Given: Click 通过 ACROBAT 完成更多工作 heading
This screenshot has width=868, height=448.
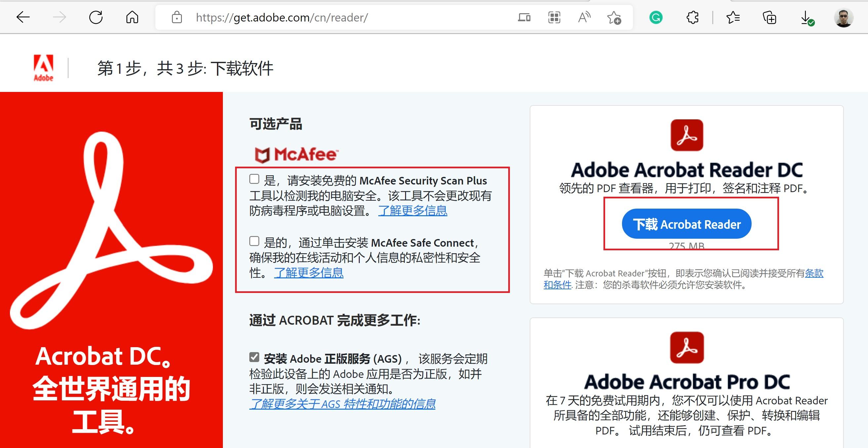Looking at the screenshot, I should click(x=335, y=320).
